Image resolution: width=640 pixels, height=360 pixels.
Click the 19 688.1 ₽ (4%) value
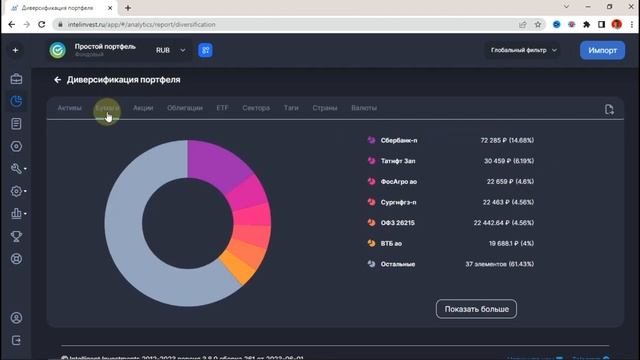(x=511, y=243)
